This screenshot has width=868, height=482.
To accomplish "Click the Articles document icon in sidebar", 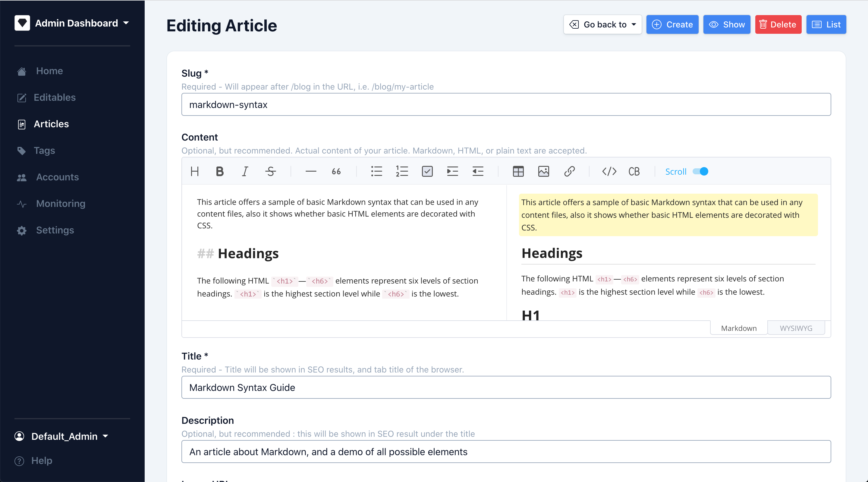I will click(x=22, y=125).
